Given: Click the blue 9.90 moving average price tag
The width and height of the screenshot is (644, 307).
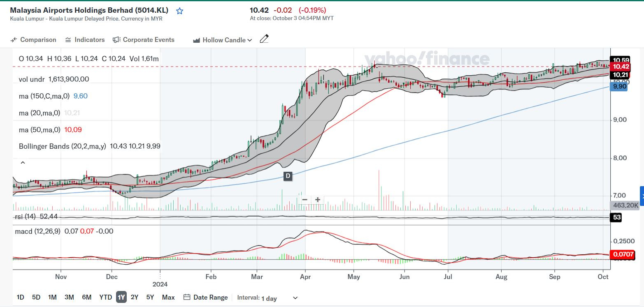Looking at the screenshot, I should (619, 86).
